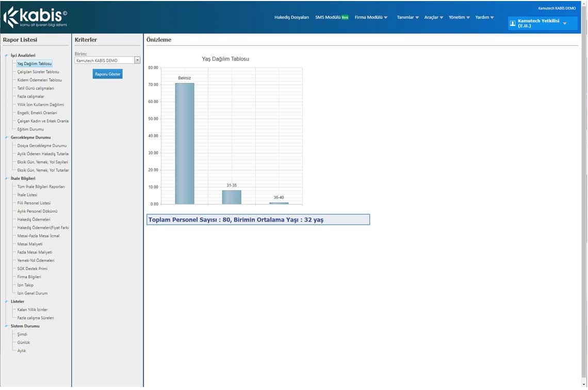Open İzin Takip report
This screenshot has width=588, height=390.
[x=25, y=286]
